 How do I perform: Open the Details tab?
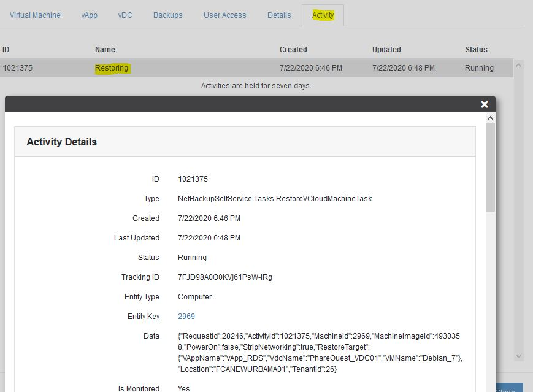pos(279,15)
